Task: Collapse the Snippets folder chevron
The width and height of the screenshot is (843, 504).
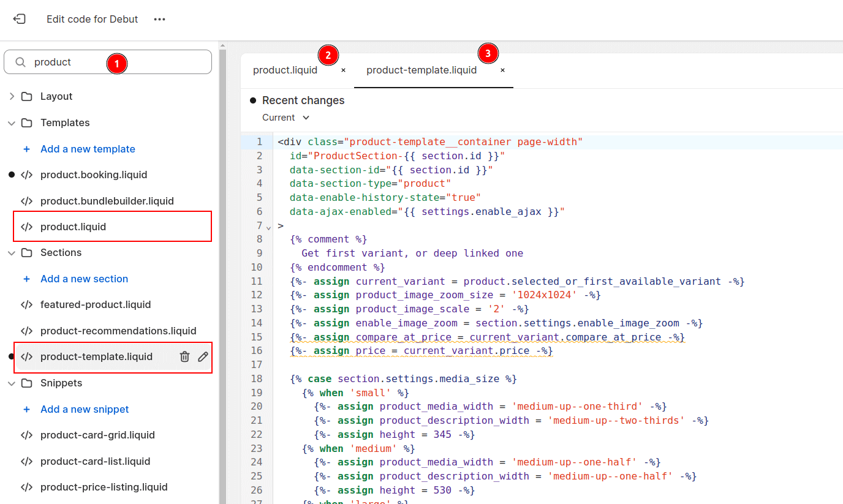Action: point(12,383)
